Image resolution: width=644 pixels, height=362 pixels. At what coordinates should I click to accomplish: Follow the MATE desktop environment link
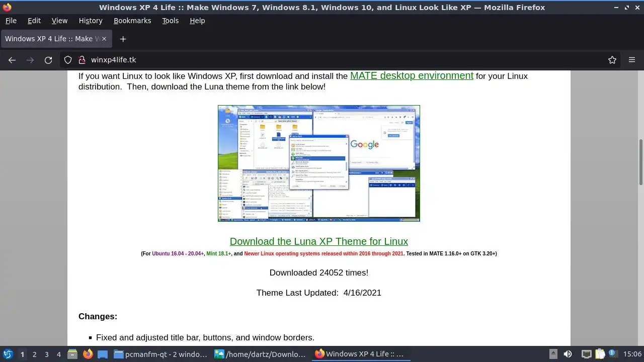(412, 75)
